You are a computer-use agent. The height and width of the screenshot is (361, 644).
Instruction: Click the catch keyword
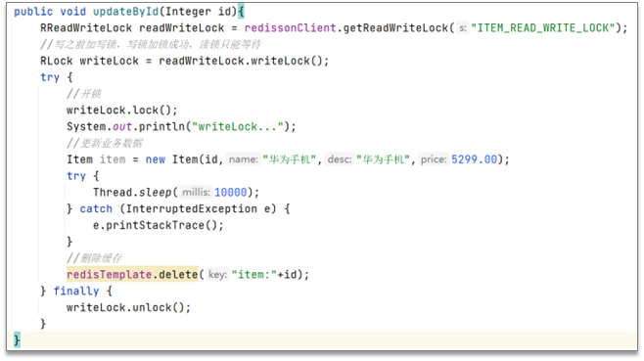[96, 208]
